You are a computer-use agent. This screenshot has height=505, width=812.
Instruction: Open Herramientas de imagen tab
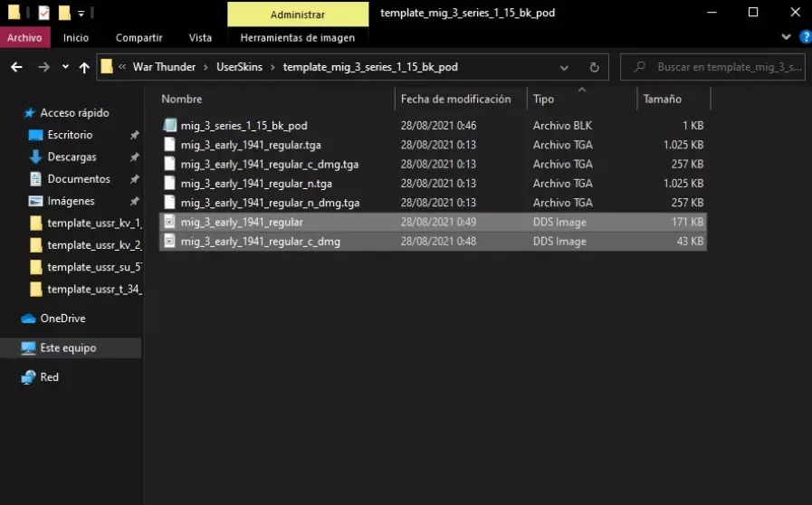(x=298, y=37)
